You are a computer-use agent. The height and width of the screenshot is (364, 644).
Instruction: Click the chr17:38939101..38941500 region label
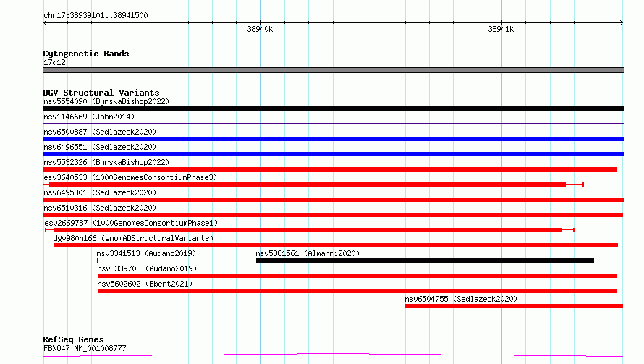96,16
